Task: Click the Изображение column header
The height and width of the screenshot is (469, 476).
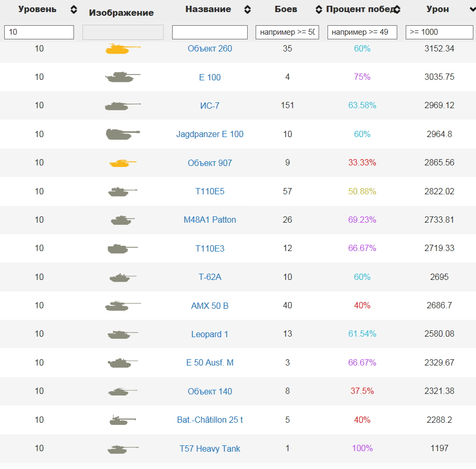Action: tap(121, 13)
